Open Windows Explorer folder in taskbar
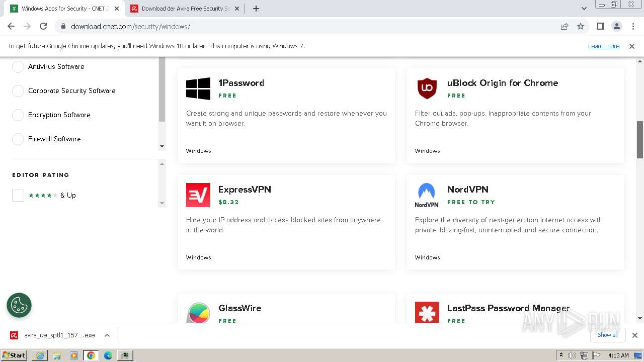The height and width of the screenshot is (362, 644). point(57,355)
